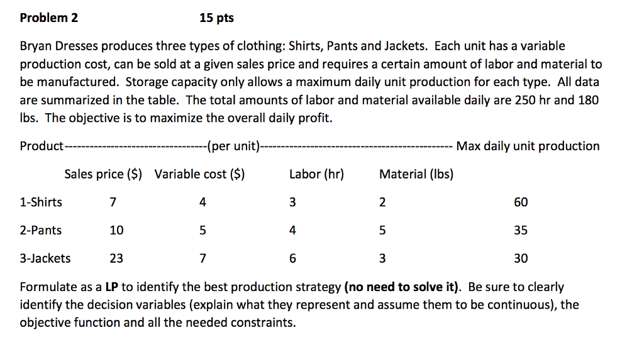
Task: Click the bold '(no need to solve it)' text
Action: (x=401, y=287)
